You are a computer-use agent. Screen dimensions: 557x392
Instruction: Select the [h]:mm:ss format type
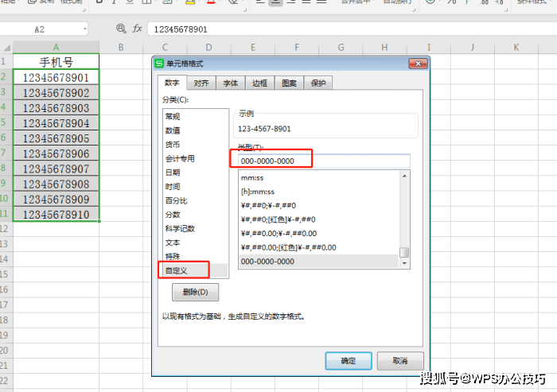click(259, 192)
